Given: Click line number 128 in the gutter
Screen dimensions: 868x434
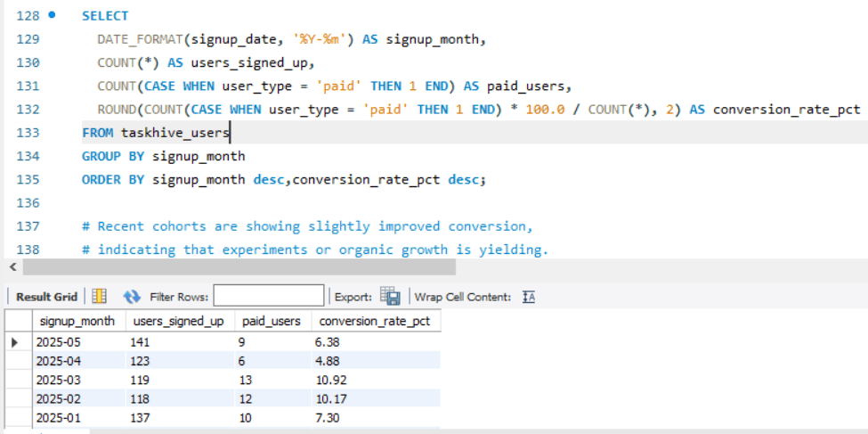Looking at the screenshot, I should point(28,15).
